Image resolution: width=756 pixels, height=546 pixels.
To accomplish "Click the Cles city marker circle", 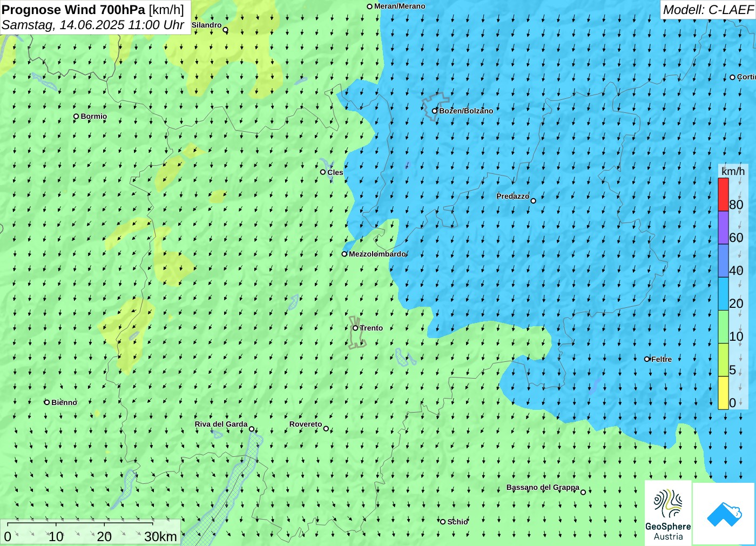I will [323, 172].
